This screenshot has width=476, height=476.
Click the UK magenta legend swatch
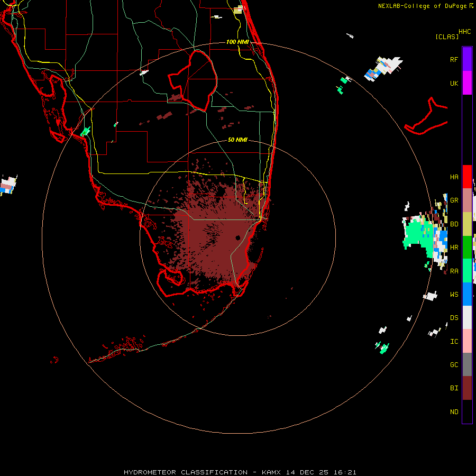click(467, 83)
